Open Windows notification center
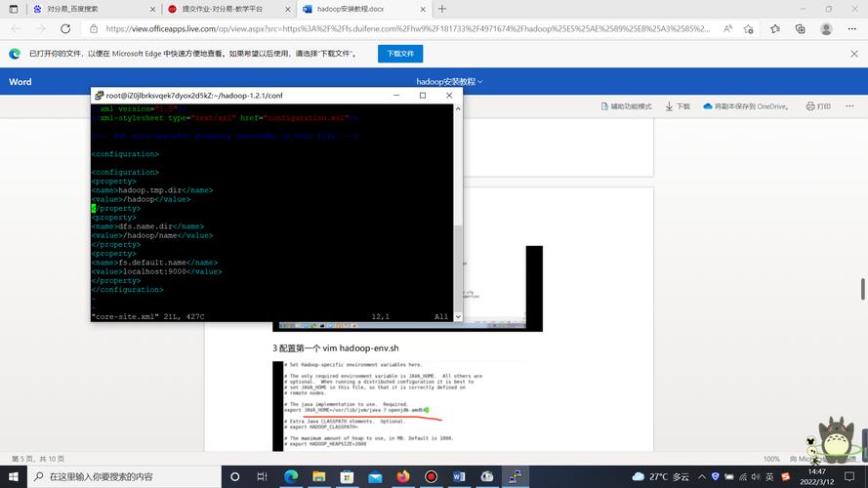Image resolution: width=868 pixels, height=488 pixels. coord(849,476)
